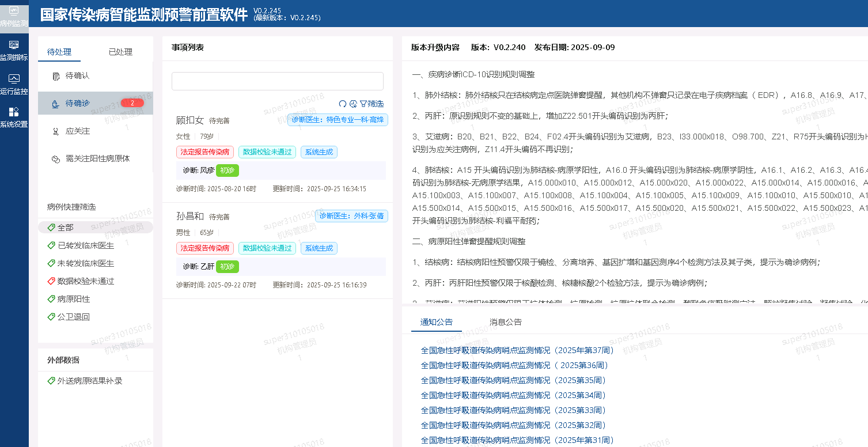
Task: Click heading 二、病原阳性弹窗提醒规则调整
Action: (x=469, y=241)
